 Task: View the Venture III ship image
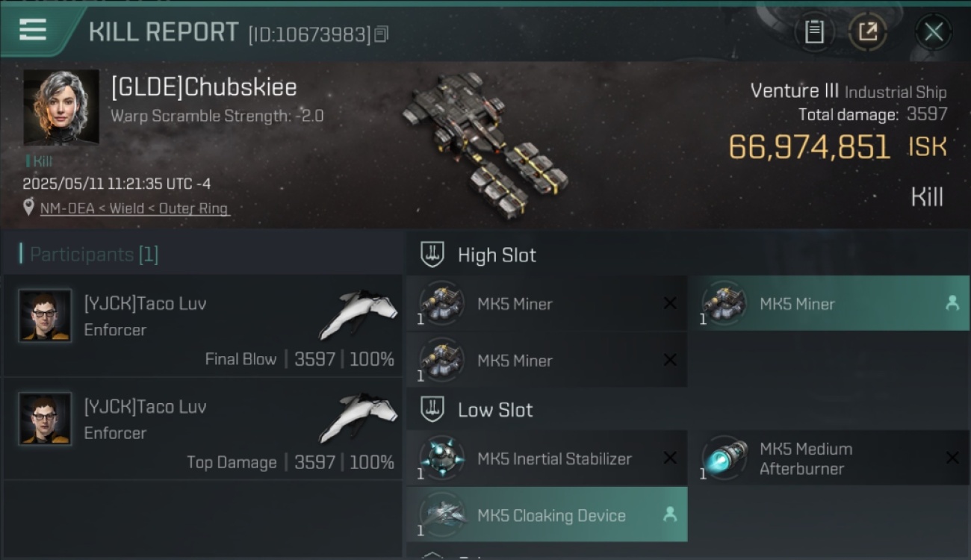(484, 143)
